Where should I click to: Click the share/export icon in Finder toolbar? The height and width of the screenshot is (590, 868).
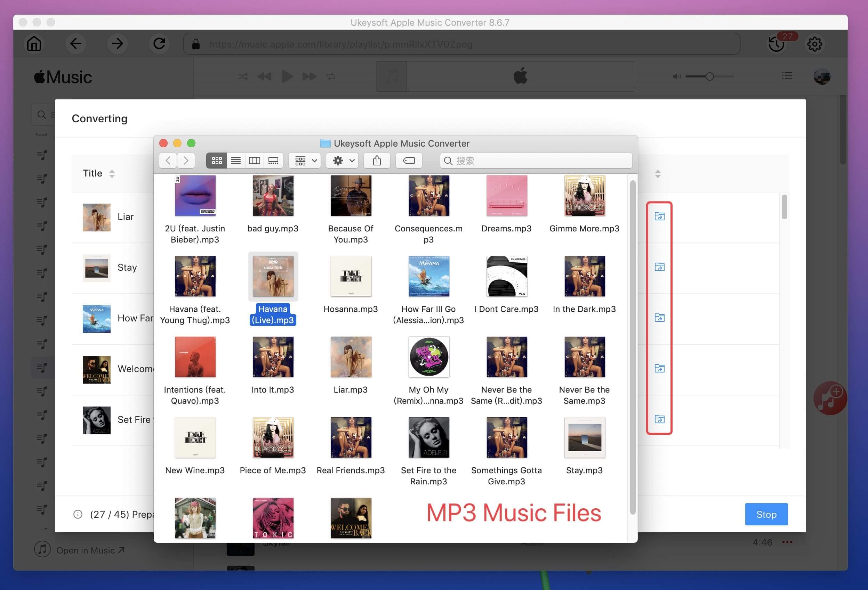pyautogui.click(x=377, y=160)
